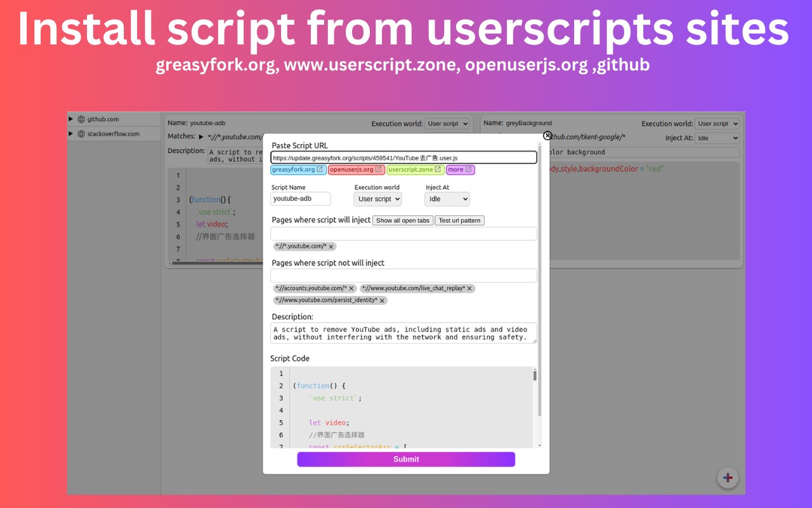Click the greyBackground script name
The width and height of the screenshot is (812, 508).
[529, 123]
